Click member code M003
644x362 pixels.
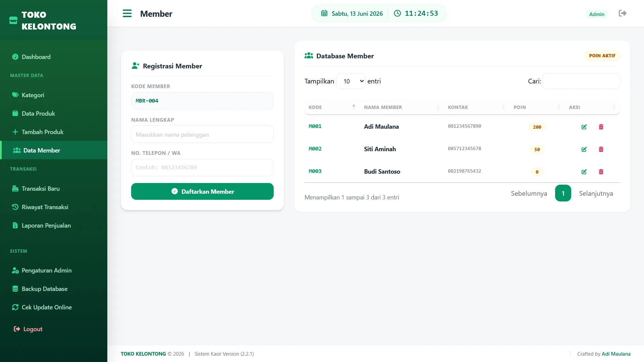[x=315, y=171]
